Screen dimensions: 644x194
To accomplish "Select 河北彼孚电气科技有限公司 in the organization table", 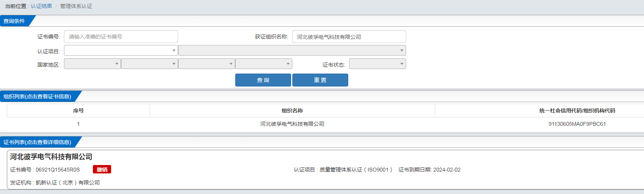I will point(292,124).
